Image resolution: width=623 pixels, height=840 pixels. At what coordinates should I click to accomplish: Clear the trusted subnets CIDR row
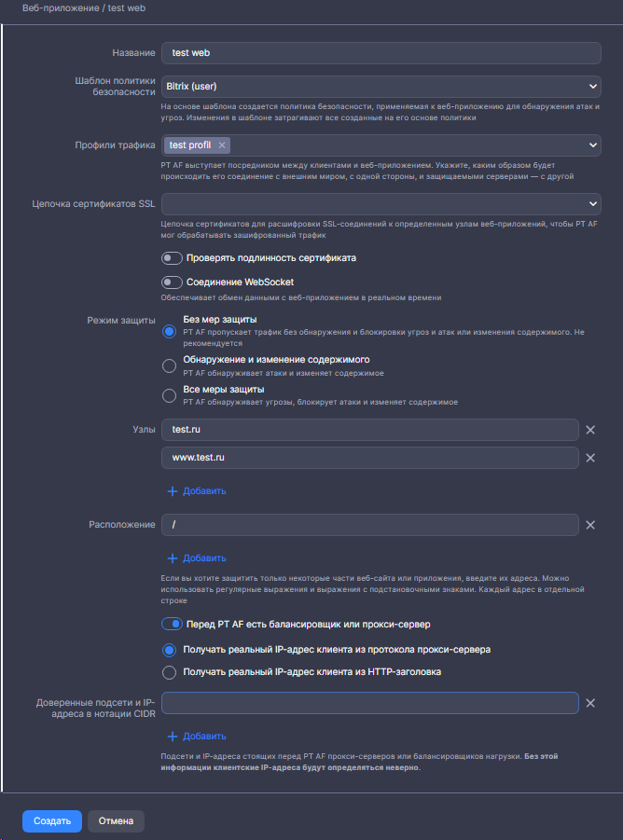(x=589, y=703)
